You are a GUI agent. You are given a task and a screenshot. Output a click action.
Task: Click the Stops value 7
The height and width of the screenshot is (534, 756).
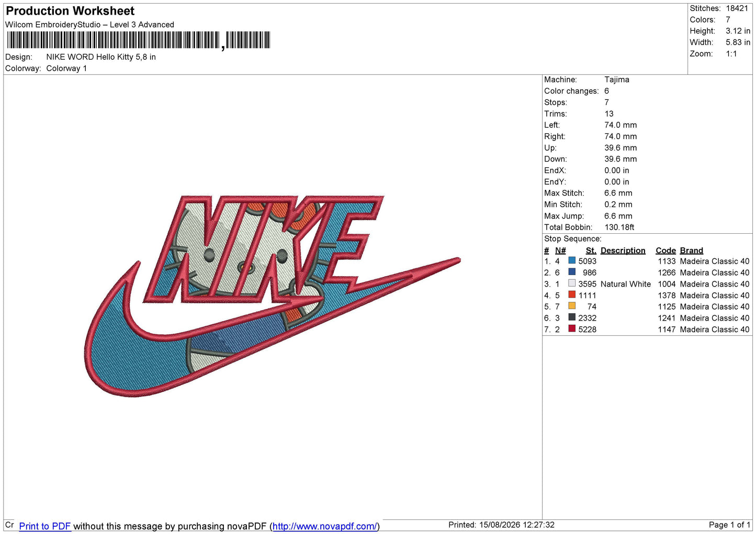coord(606,103)
